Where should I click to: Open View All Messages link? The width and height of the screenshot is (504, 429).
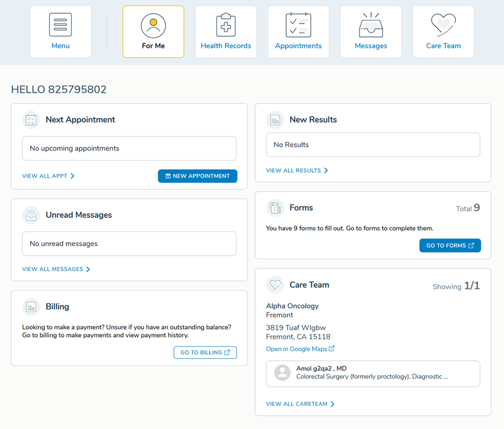(x=56, y=269)
